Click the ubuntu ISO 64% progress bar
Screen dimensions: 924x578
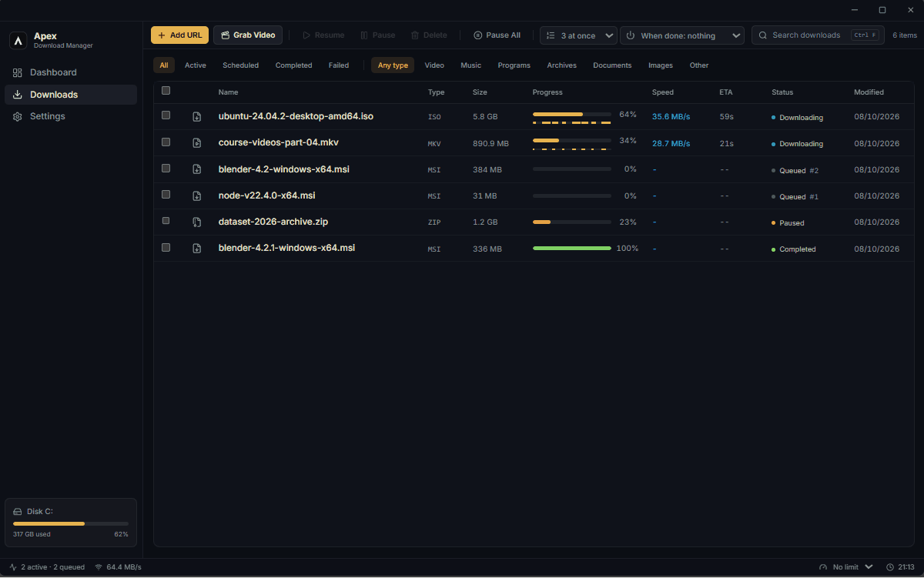point(572,114)
